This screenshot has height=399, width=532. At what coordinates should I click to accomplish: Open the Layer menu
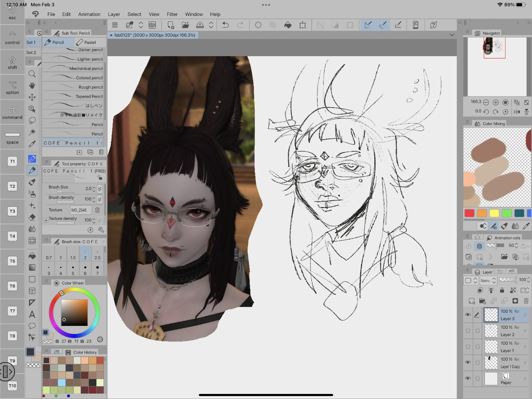coord(114,14)
